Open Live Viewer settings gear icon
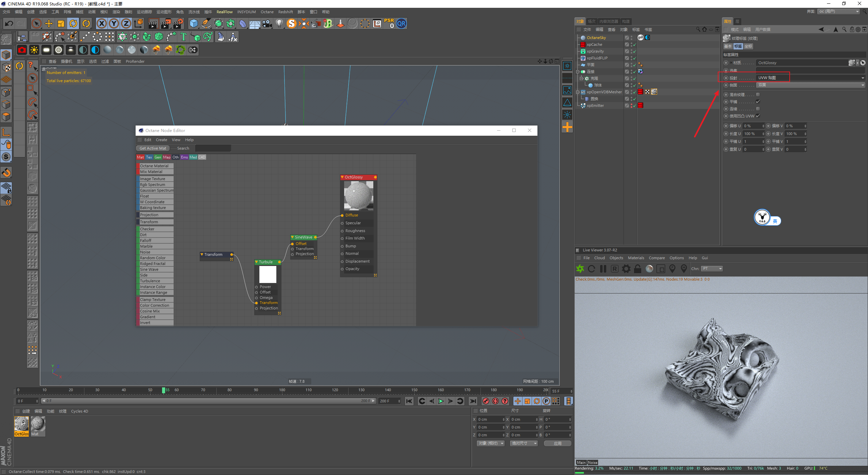 (626, 269)
